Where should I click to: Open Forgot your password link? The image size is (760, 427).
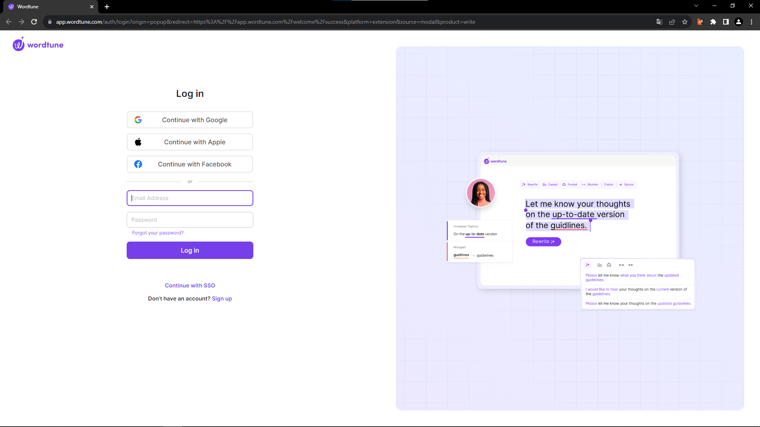(158, 233)
